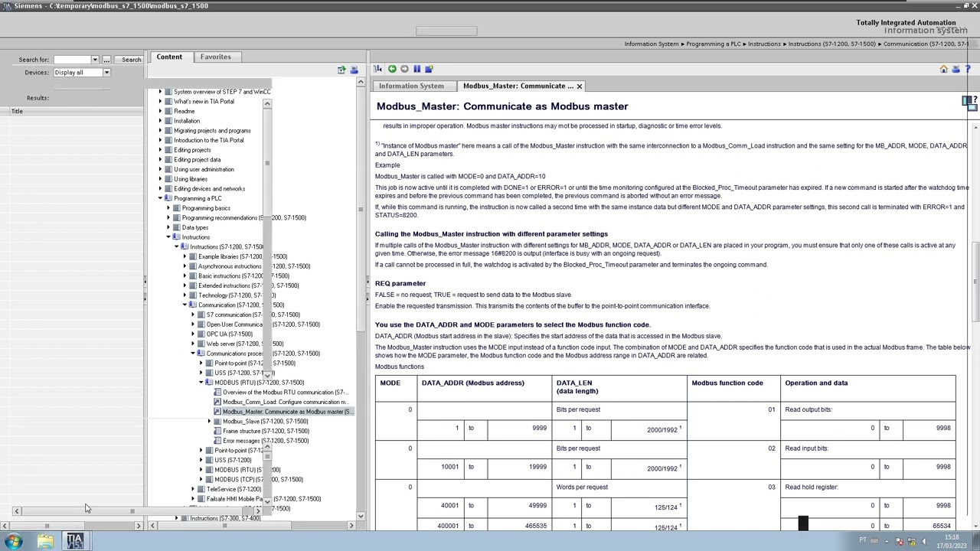The width and height of the screenshot is (980, 551).
Task: Open Overview of the Modbus RTU communication
Action: [x=285, y=392]
